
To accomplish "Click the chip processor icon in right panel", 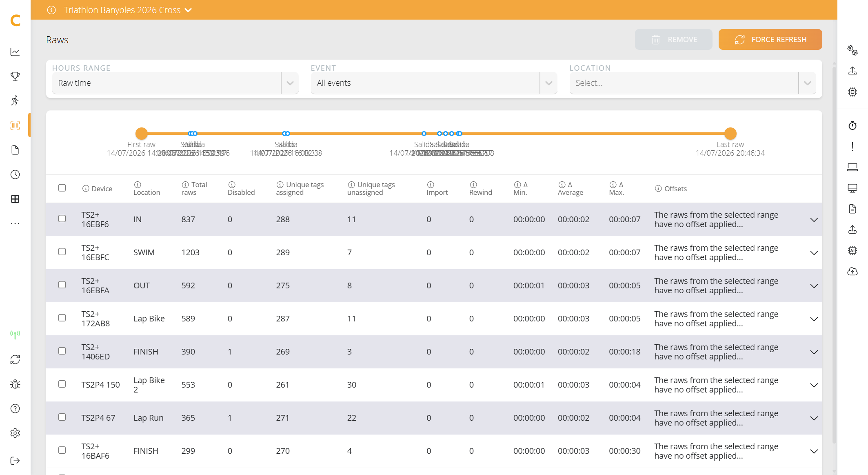I will click(x=852, y=92).
